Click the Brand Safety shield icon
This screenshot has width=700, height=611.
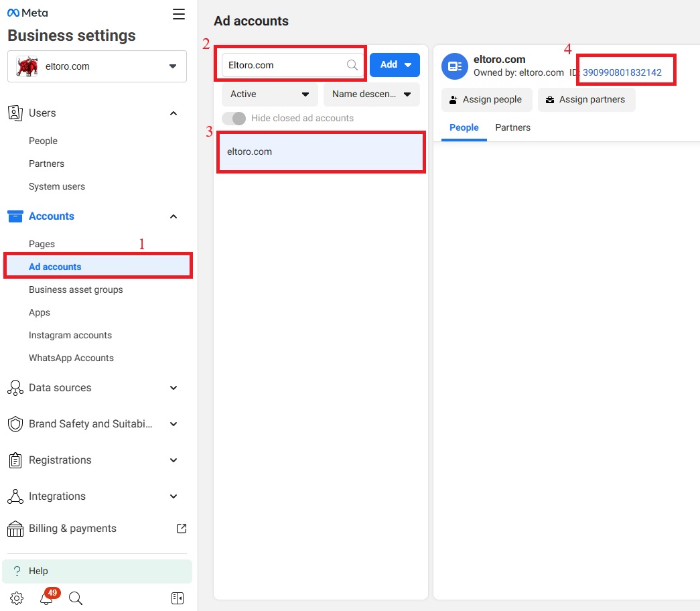tap(15, 424)
